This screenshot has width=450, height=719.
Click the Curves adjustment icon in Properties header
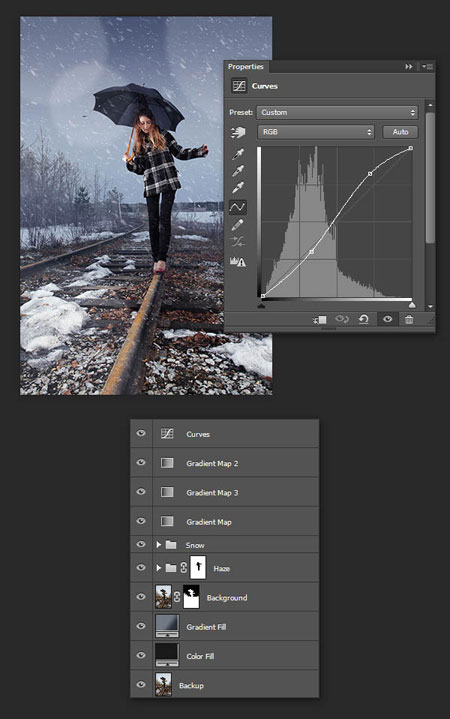[x=239, y=86]
